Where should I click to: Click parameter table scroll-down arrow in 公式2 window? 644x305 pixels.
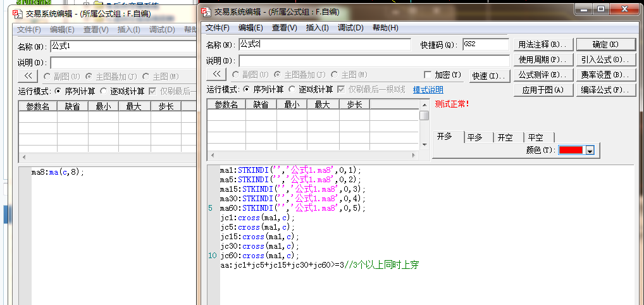424,145
